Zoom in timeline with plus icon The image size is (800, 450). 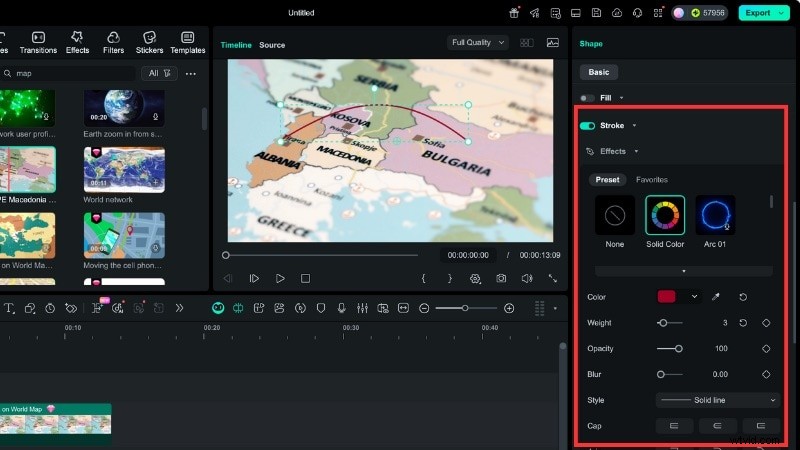(509, 308)
